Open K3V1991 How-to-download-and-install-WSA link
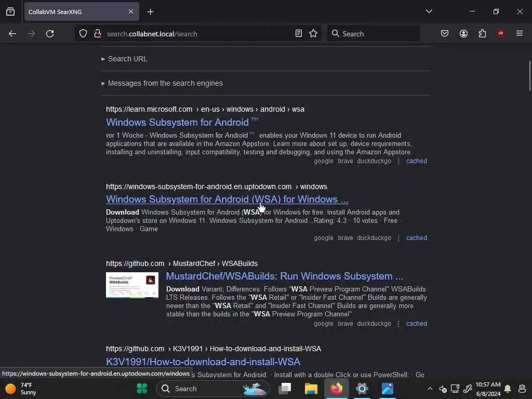532x399 pixels. point(203,362)
